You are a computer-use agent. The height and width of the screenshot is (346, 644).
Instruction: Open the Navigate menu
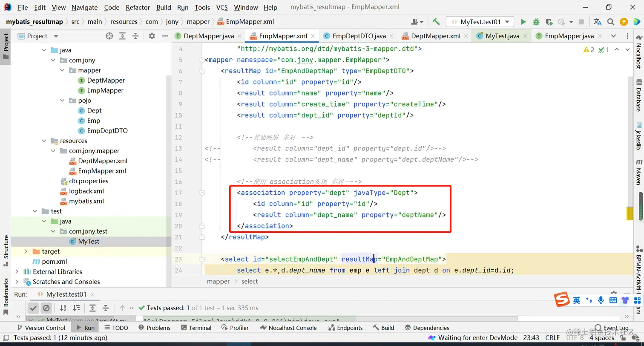(85, 7)
